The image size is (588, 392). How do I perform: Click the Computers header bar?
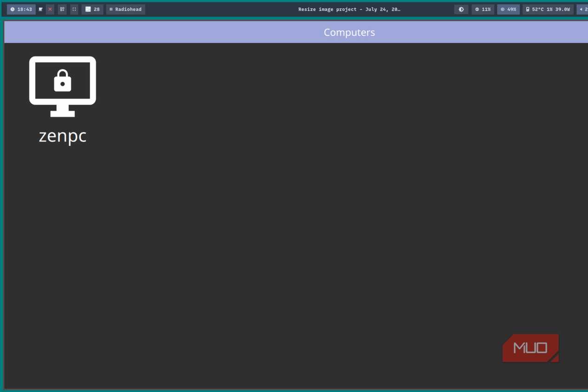[296, 32]
